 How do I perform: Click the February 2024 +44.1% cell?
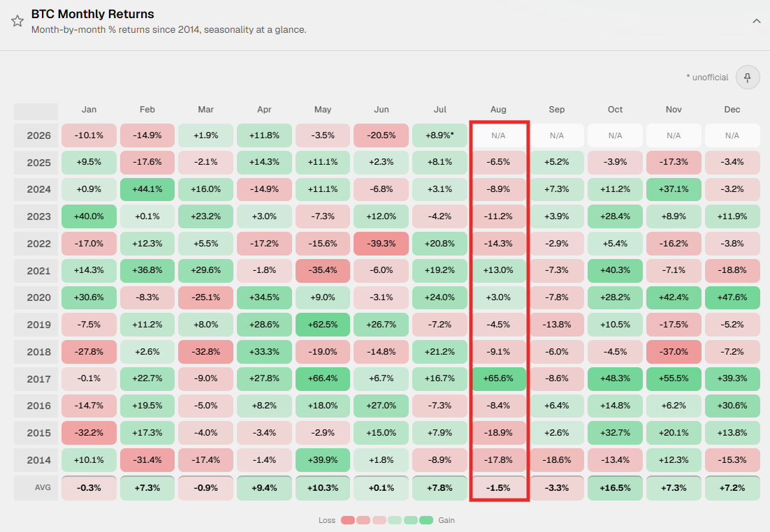coord(147,189)
